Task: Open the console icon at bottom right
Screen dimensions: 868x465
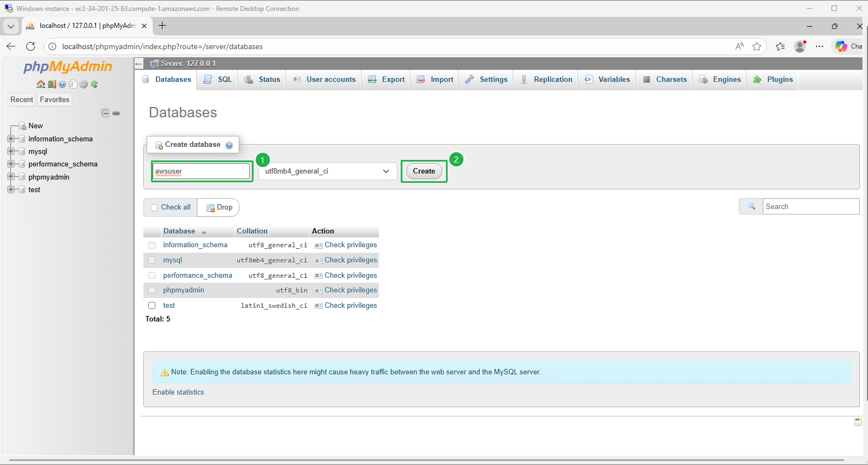Action: 858,421
